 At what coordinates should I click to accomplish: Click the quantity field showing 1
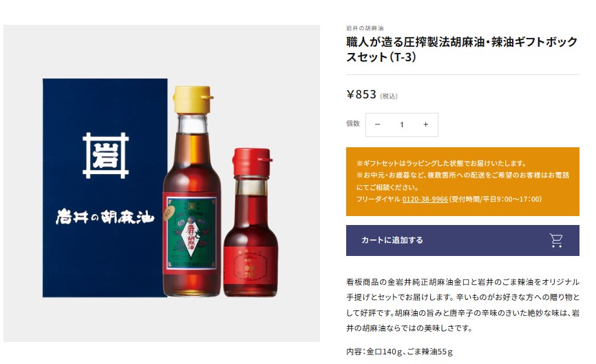point(402,125)
